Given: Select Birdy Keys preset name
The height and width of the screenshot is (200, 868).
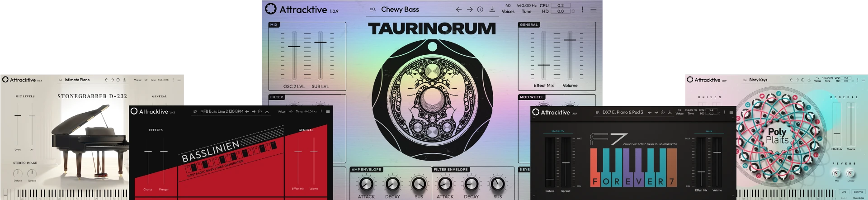Looking at the screenshot, I should [x=758, y=80].
